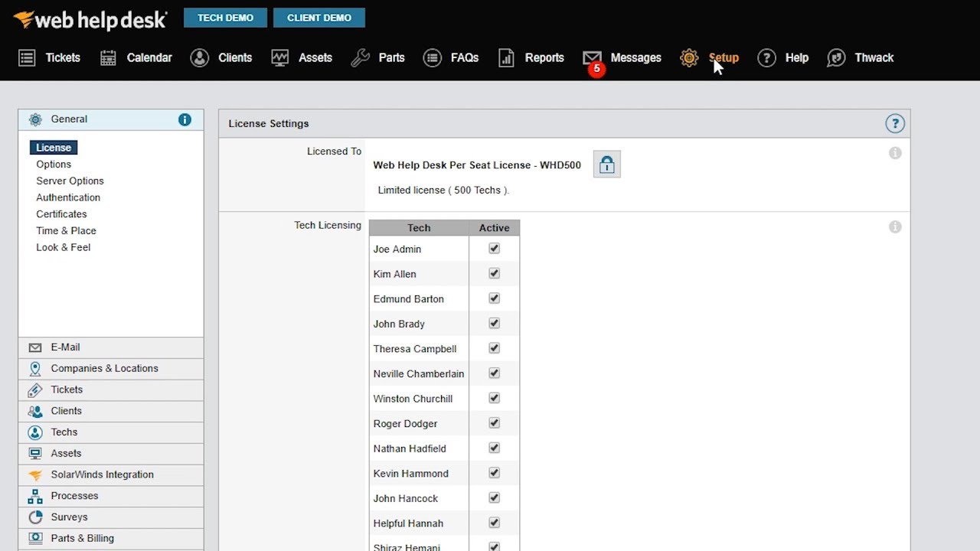Screen dimensions: 980x551
Task: Expand the sidebar Techs section
Action: tap(111, 432)
